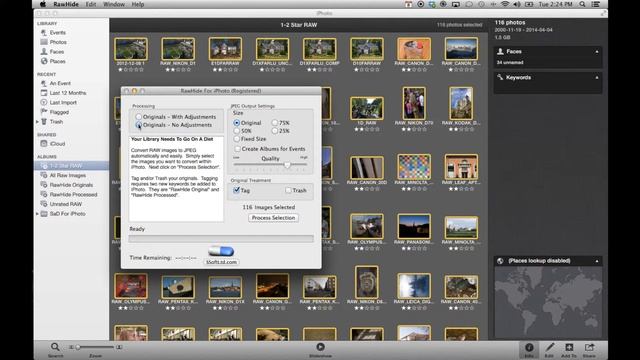Viewport: 640px width, 360px height.
Task: Expand the Trash disclosure triangle in sidebar
Action: [37, 122]
